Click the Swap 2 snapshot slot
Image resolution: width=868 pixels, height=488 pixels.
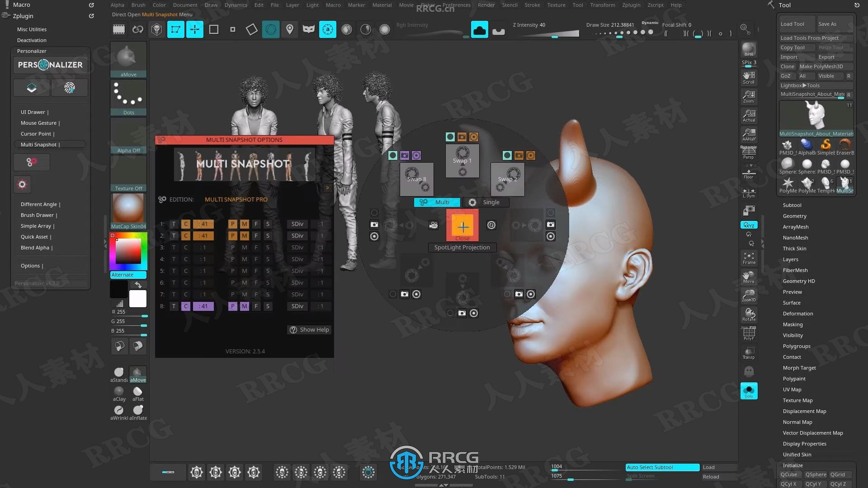508,179
